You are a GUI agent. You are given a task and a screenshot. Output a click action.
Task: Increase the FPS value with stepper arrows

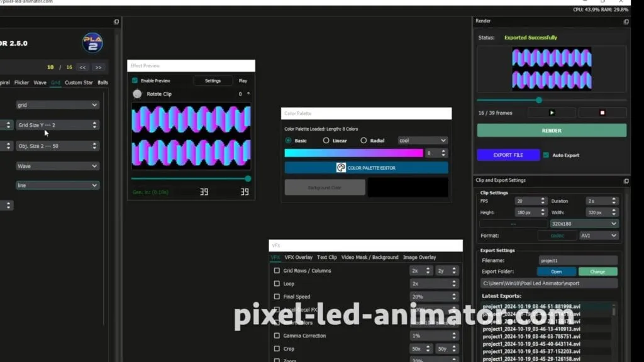[543, 200]
